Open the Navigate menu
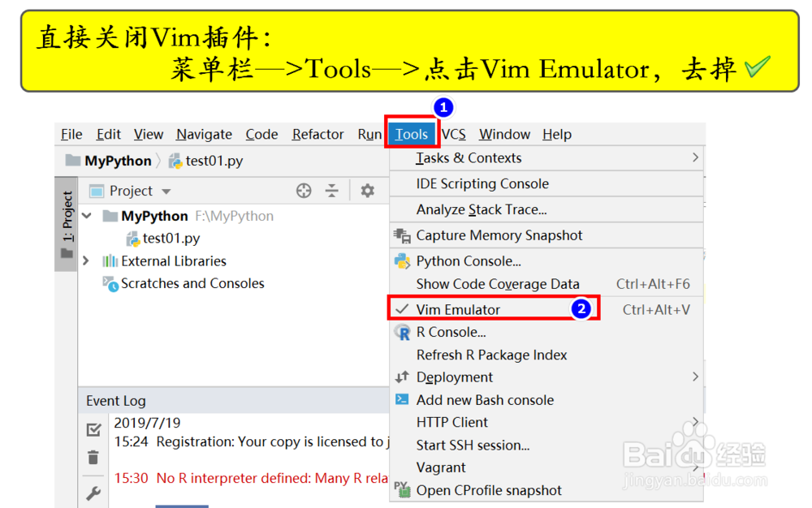 (204, 135)
